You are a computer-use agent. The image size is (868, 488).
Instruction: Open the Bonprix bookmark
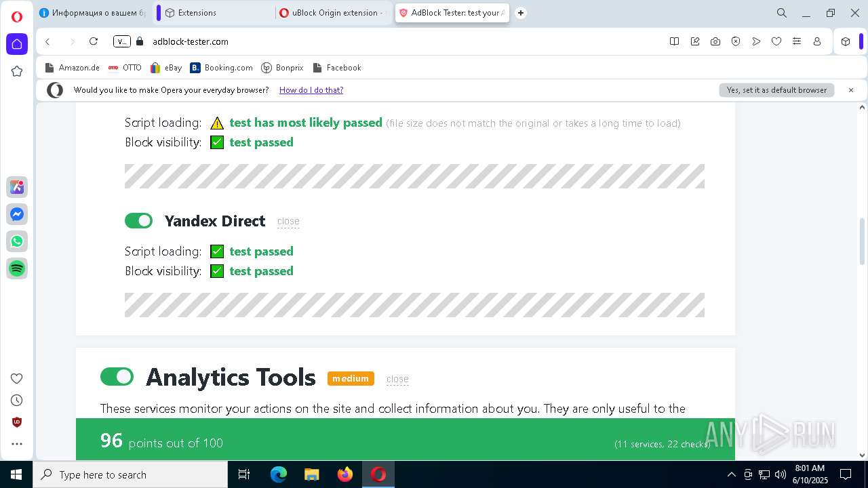tap(282, 68)
